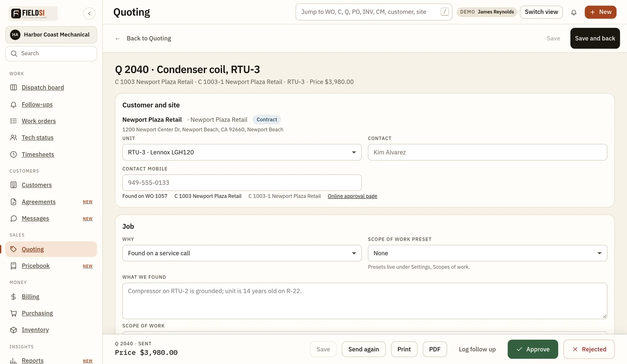
Task: Click the Inventory box icon
Action: point(13,330)
